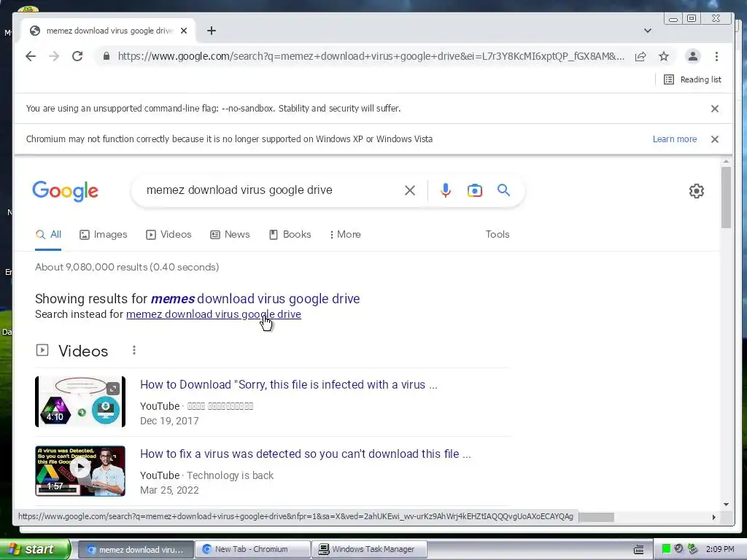Switch to Images results
This screenshot has height=560, width=747.
pyautogui.click(x=104, y=234)
